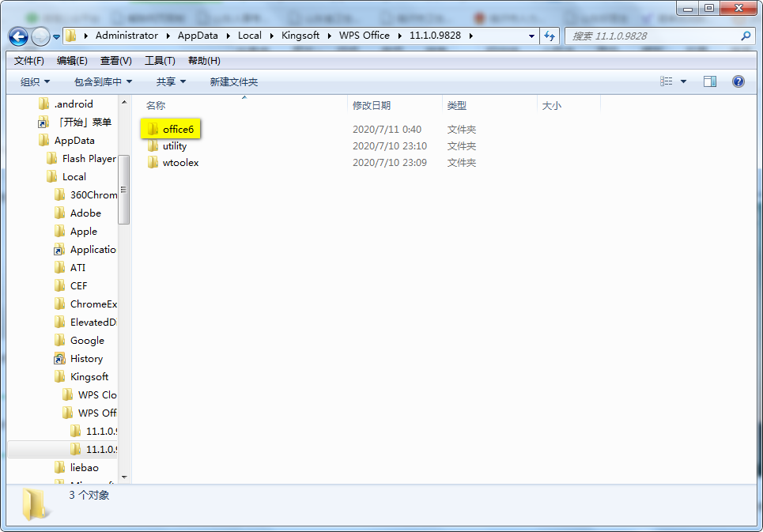Open the view options dropdown arrow

click(x=684, y=81)
